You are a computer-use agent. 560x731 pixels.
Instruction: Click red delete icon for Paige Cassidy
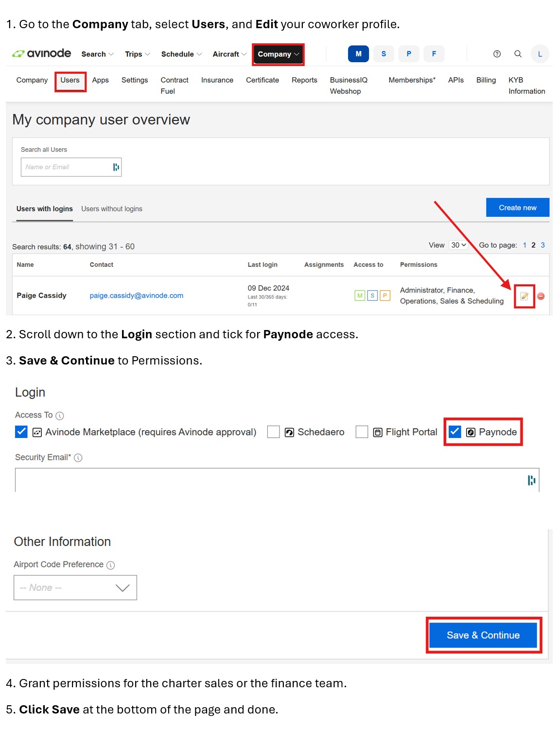point(541,296)
